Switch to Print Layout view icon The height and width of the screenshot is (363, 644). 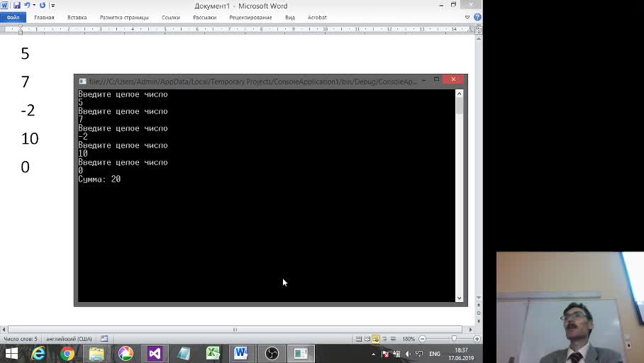(359, 339)
